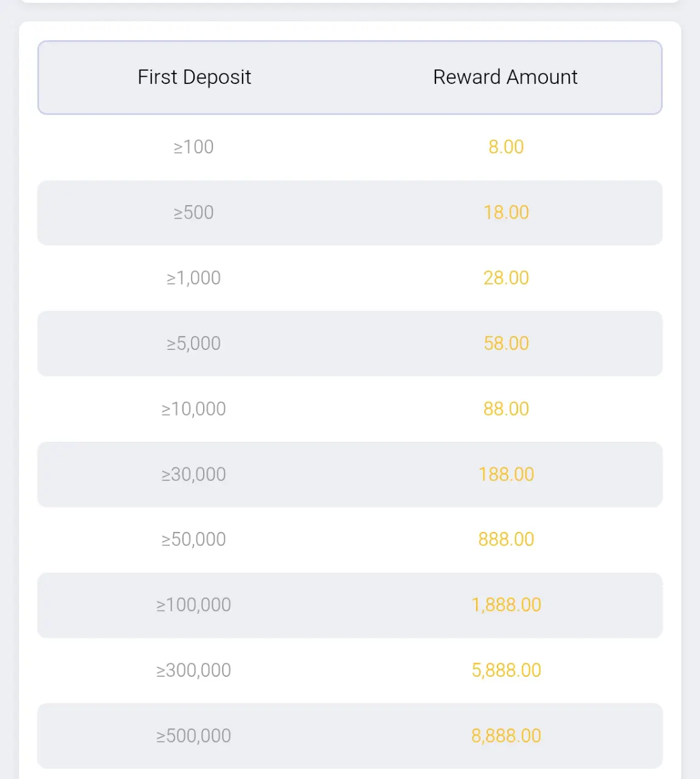Image resolution: width=700 pixels, height=779 pixels.
Task: Click the 18.00 reward amount
Action: pyautogui.click(x=506, y=212)
